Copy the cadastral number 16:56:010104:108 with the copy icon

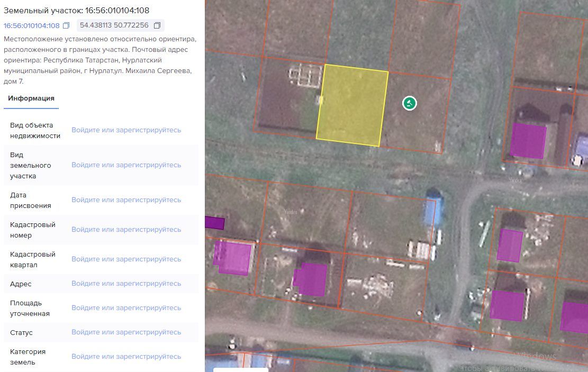66,25
